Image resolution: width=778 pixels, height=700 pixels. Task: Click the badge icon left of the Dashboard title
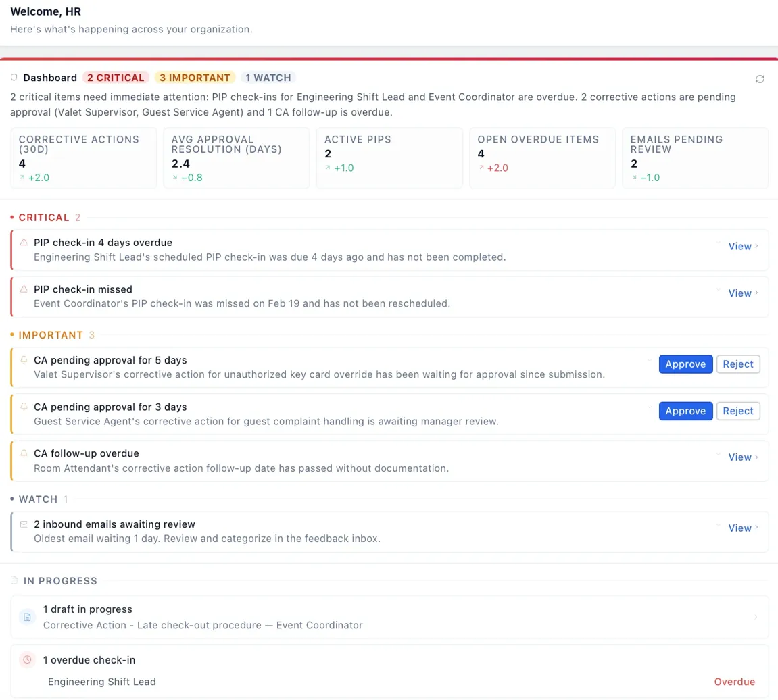tap(13, 78)
